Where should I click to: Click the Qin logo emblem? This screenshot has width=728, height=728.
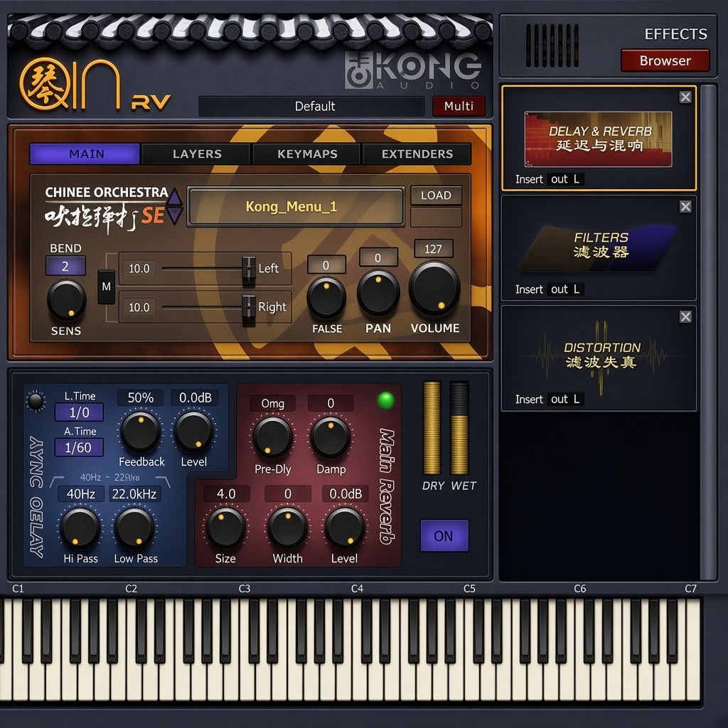pyautogui.click(x=45, y=84)
